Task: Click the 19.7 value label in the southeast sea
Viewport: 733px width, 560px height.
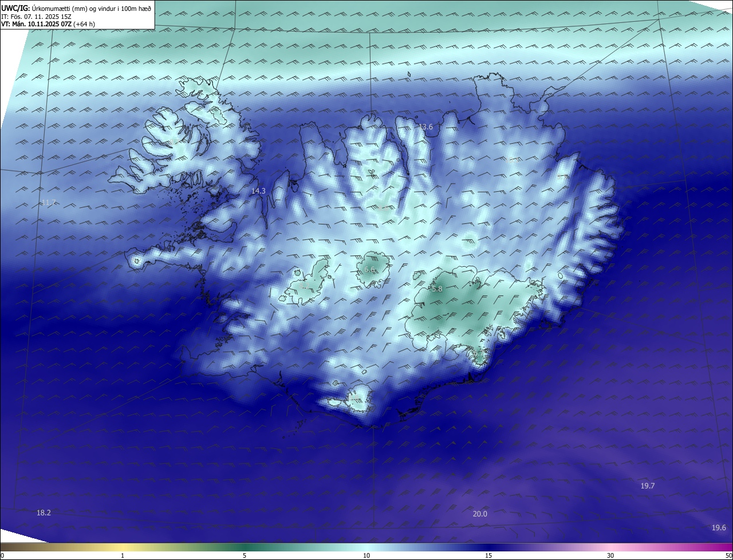Action: pyautogui.click(x=647, y=486)
